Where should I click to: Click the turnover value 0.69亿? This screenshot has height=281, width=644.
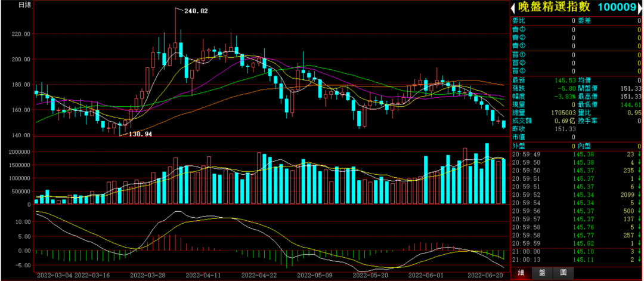[x=565, y=121]
